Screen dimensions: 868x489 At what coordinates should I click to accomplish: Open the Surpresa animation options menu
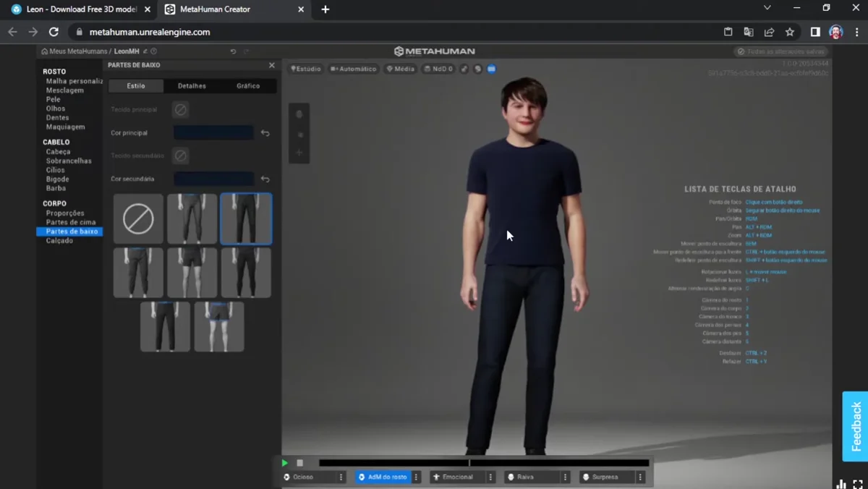[640, 477]
